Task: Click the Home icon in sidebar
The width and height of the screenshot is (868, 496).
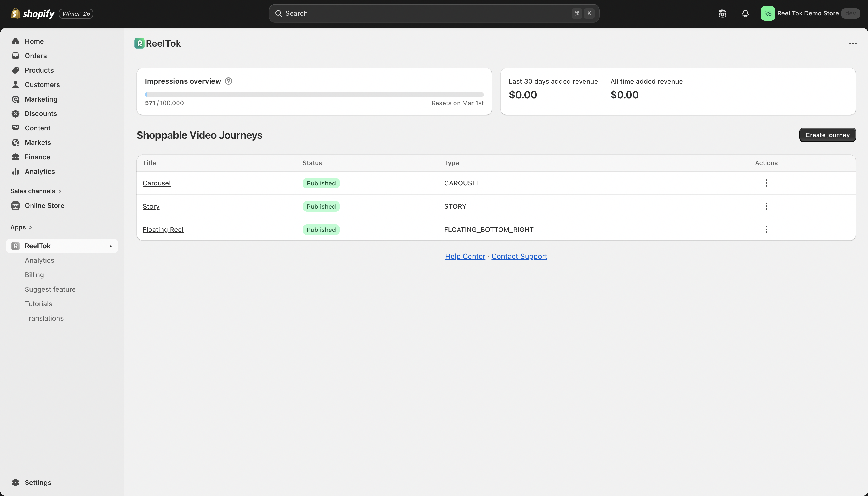Action: point(15,41)
